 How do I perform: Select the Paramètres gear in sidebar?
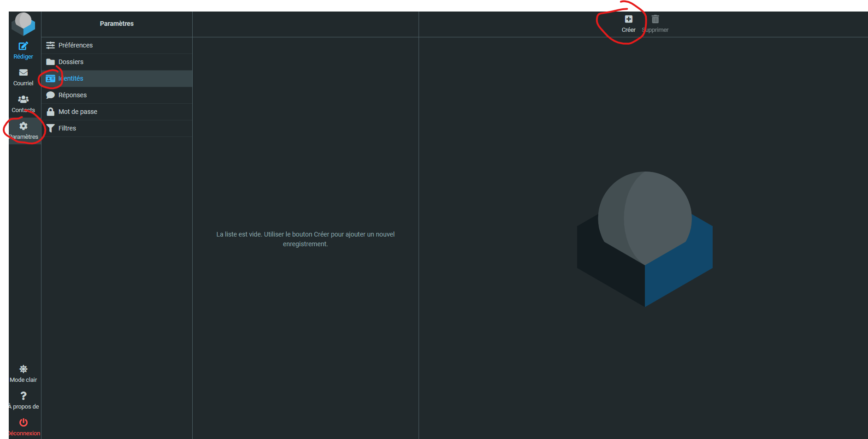click(x=23, y=126)
